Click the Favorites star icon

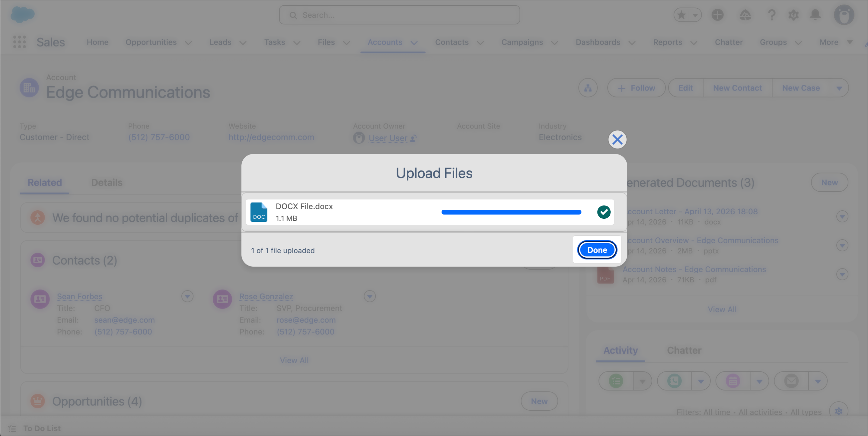(681, 15)
